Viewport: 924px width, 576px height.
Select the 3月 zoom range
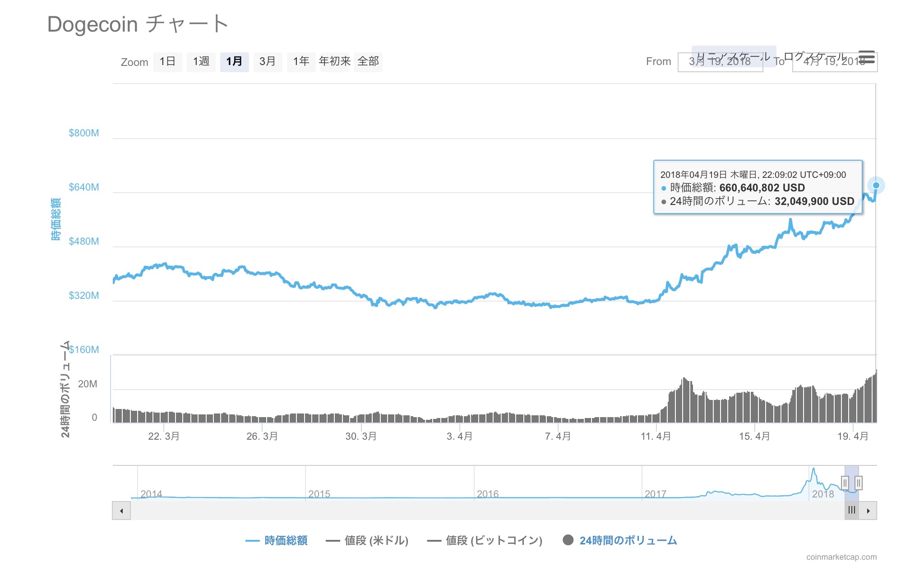click(x=268, y=62)
